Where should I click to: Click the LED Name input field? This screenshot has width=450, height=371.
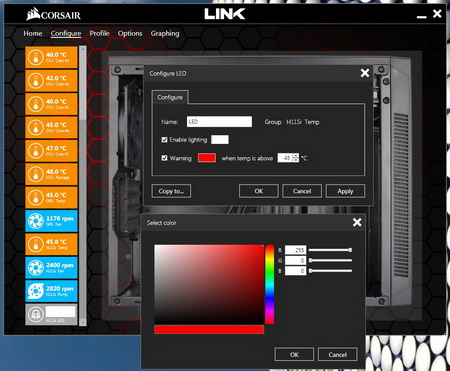(219, 122)
